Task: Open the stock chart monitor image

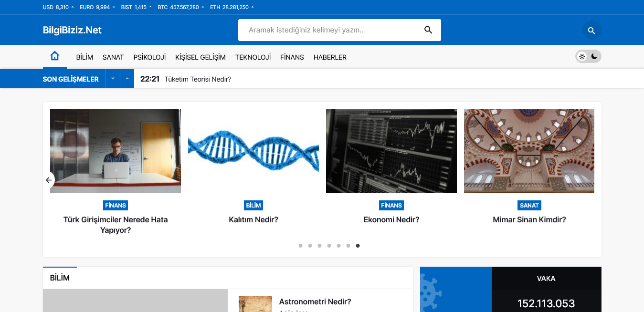Action: coord(391,151)
